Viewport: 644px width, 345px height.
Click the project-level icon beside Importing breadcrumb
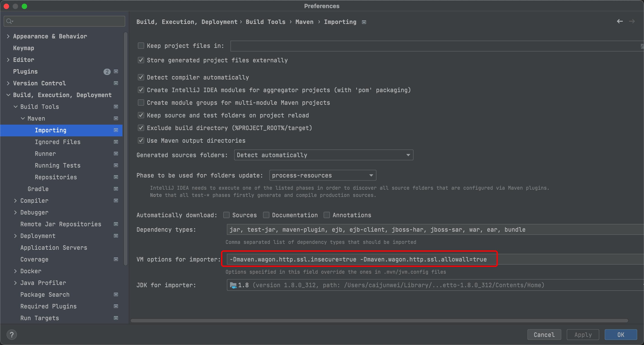click(x=364, y=22)
